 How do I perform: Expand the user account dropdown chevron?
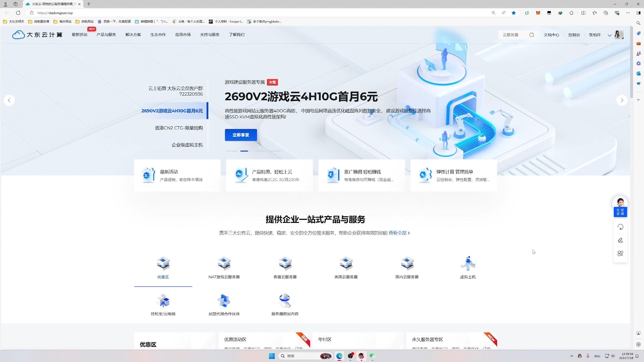[x=609, y=35]
